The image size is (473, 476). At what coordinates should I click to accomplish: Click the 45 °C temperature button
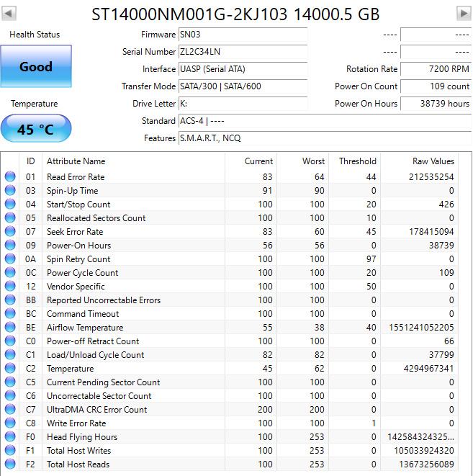tap(36, 130)
